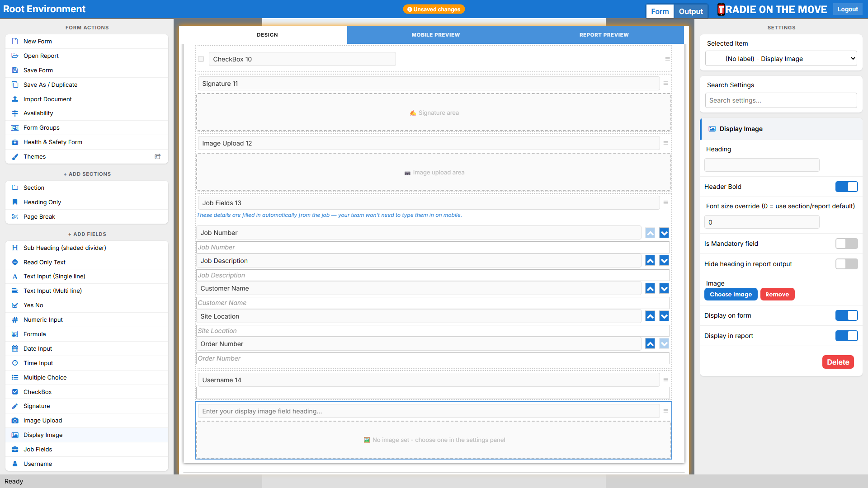Select the Output mode tab
The width and height of the screenshot is (868, 488).
click(x=691, y=11)
